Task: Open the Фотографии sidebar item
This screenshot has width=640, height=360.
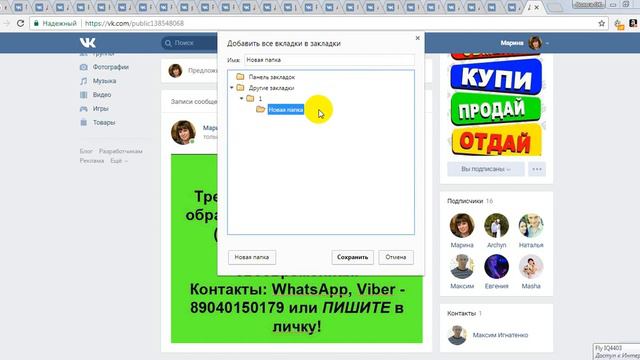Action: click(x=104, y=67)
